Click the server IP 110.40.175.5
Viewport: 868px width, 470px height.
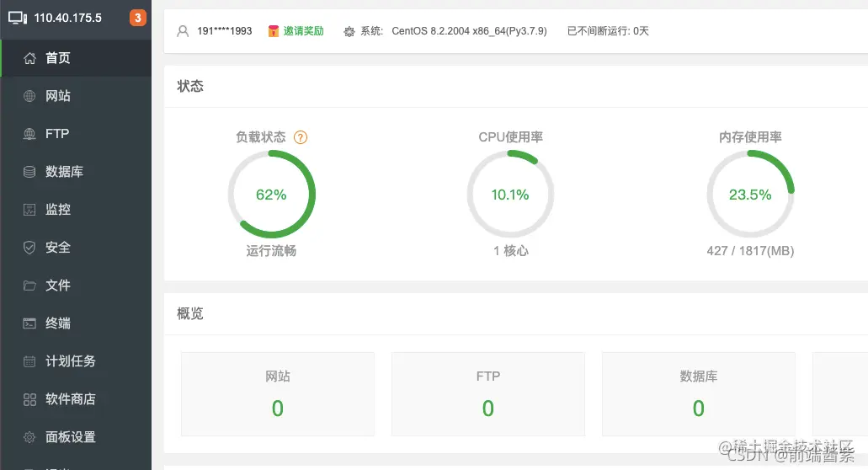click(67, 18)
